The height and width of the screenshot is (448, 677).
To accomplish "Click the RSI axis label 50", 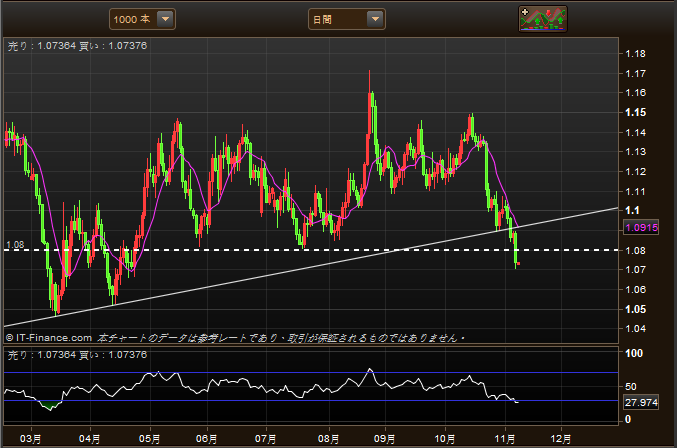I will coord(631,386).
